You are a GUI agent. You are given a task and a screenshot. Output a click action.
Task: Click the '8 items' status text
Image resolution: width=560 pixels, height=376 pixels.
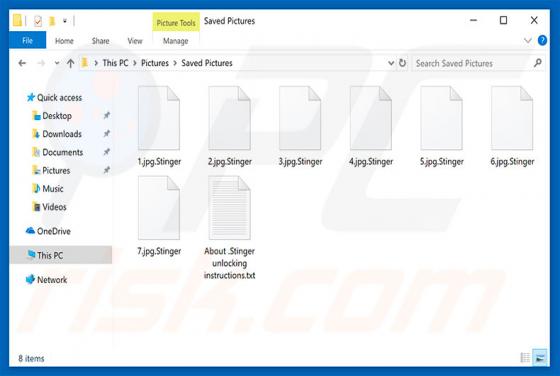pyautogui.click(x=31, y=358)
